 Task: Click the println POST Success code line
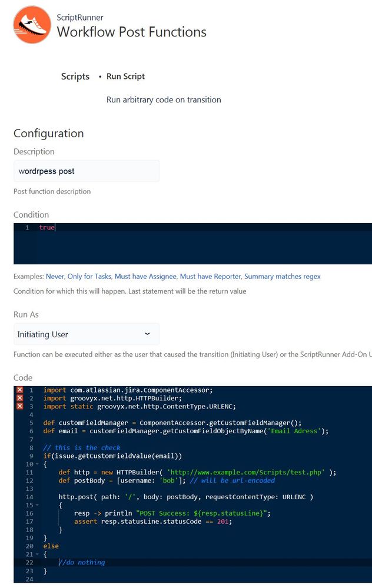click(x=172, y=513)
